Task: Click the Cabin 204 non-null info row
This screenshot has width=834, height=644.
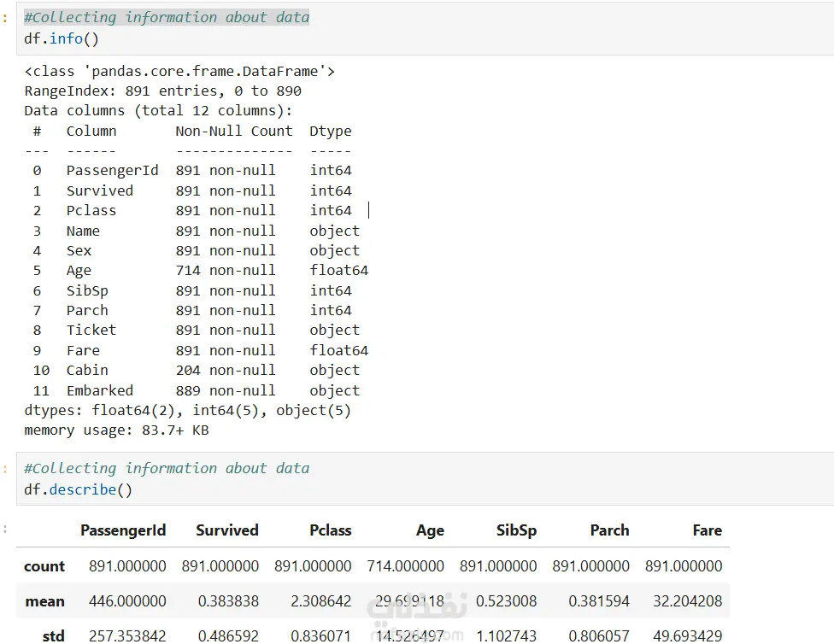Action: 197,371
